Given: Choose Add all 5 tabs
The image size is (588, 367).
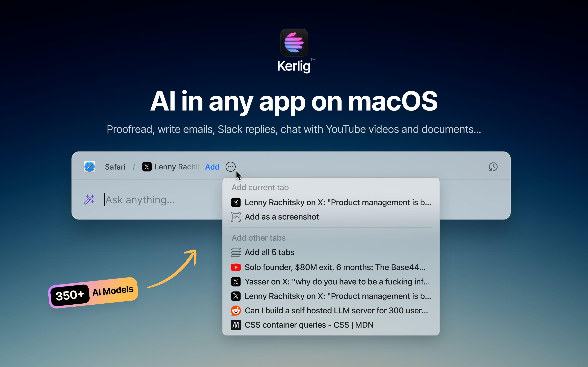Looking at the screenshot, I should click(x=269, y=252).
